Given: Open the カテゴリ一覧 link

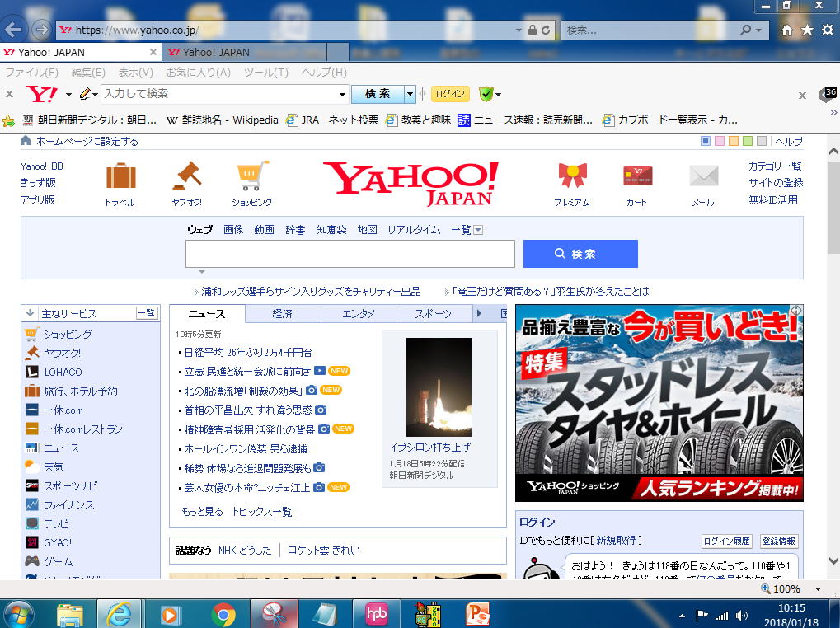Looking at the screenshot, I should point(775,166).
